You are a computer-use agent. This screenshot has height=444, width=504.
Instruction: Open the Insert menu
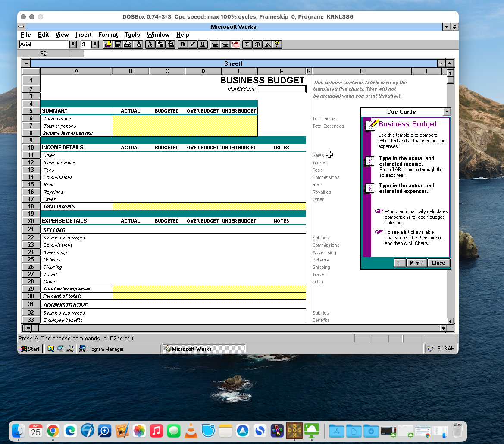[x=83, y=35]
